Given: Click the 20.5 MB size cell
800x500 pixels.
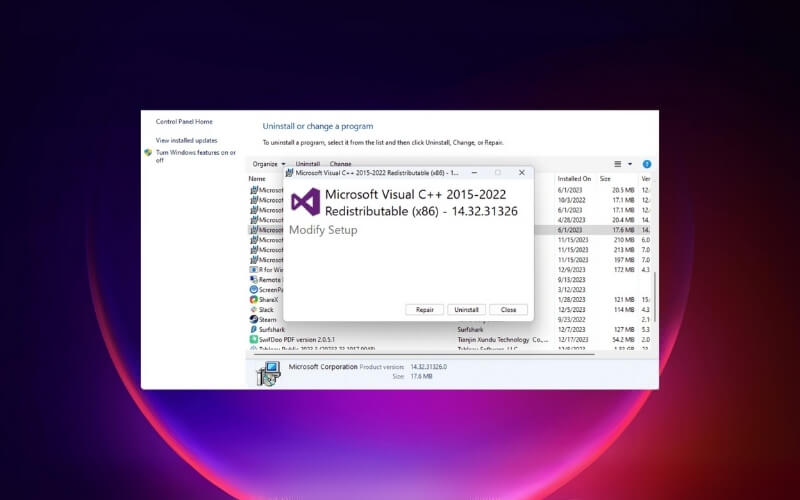Looking at the screenshot, I should click(x=623, y=190).
